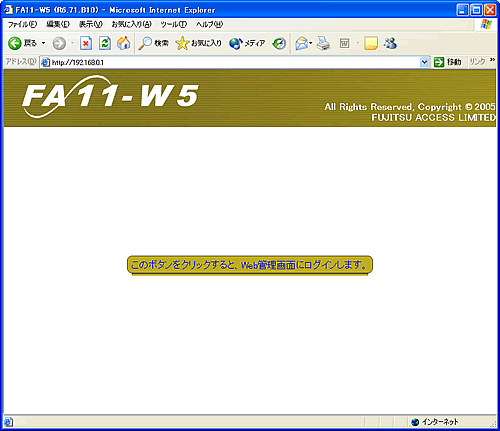
Task: Click the FA11-W5 logo banner
Action: point(110,97)
